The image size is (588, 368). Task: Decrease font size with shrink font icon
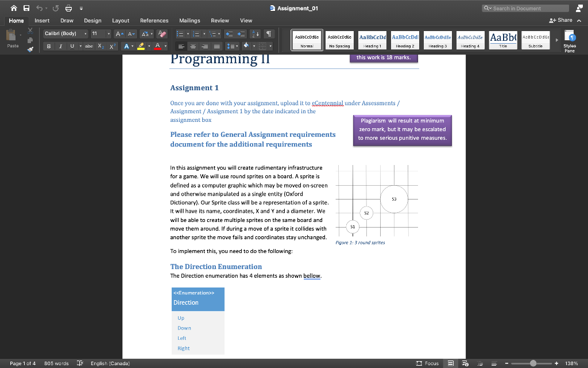pyautogui.click(x=131, y=34)
